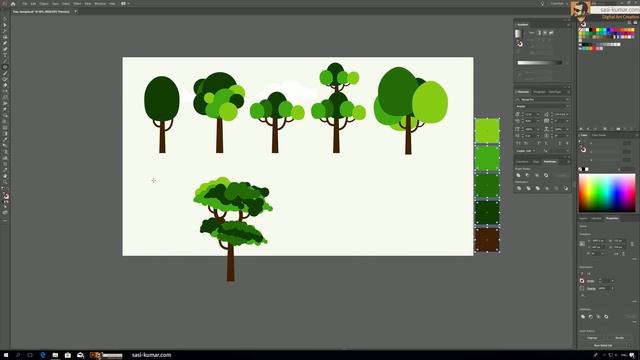Select the Paintbrush tool
Screen dimensions: 640x360
[5, 73]
